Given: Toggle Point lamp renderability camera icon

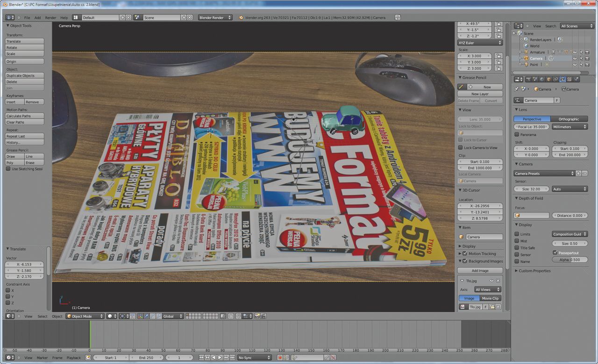Looking at the screenshot, I should [587, 65].
